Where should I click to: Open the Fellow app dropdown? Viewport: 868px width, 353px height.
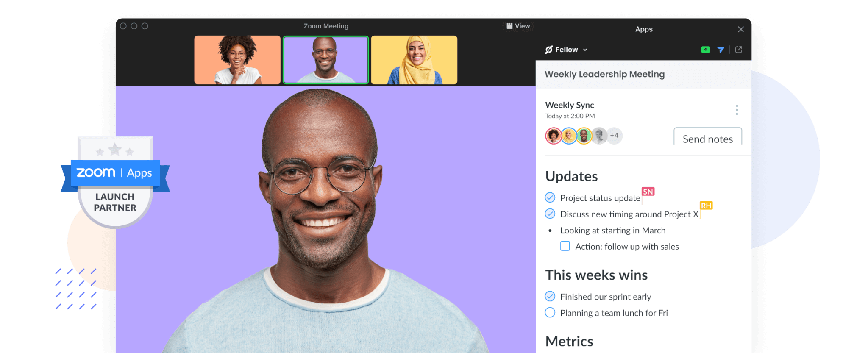[x=566, y=50]
